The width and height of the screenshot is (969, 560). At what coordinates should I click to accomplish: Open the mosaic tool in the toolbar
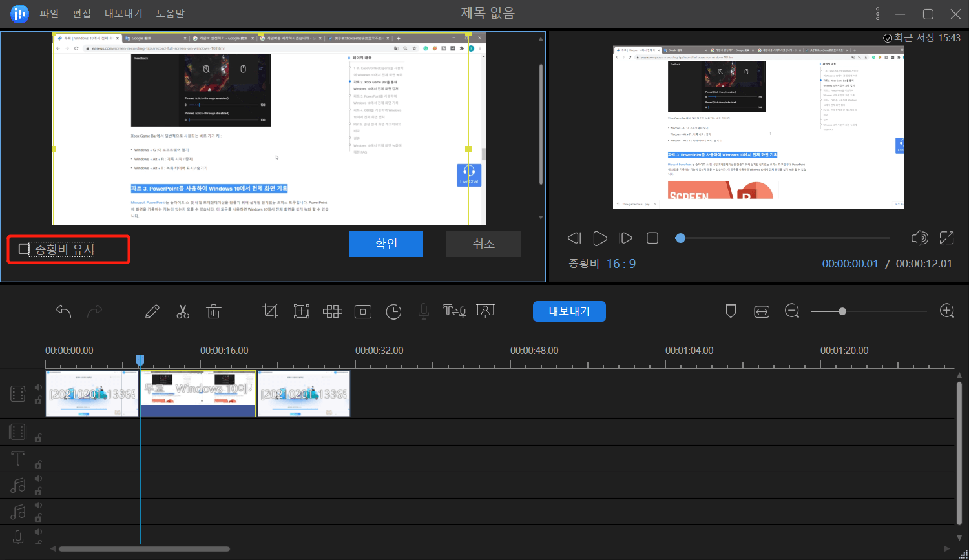pyautogui.click(x=333, y=311)
